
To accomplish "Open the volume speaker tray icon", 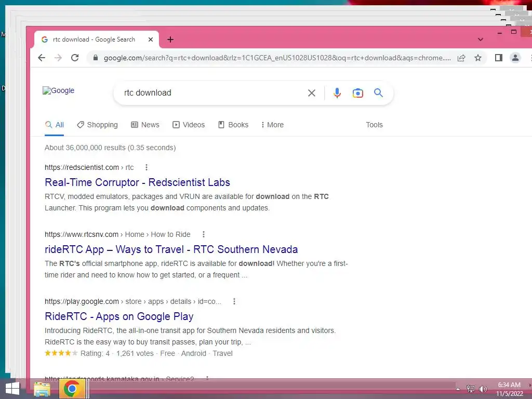I will [x=483, y=389].
